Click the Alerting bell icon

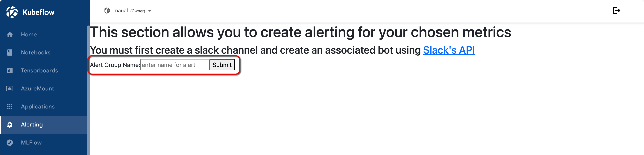point(10,124)
